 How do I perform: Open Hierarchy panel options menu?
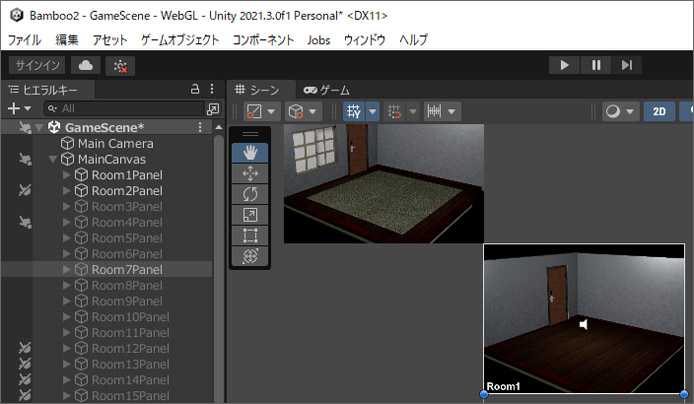[212, 89]
